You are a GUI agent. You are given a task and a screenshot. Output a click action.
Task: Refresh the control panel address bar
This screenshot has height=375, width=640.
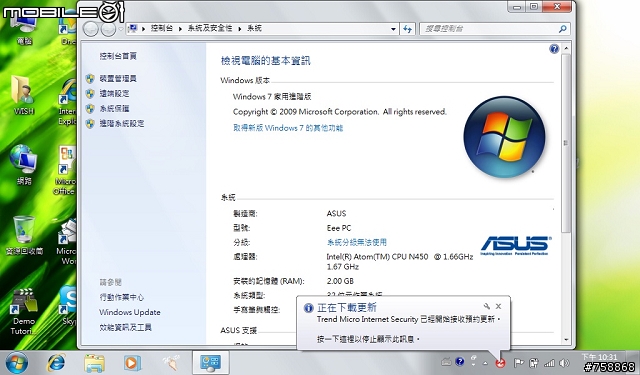407,29
